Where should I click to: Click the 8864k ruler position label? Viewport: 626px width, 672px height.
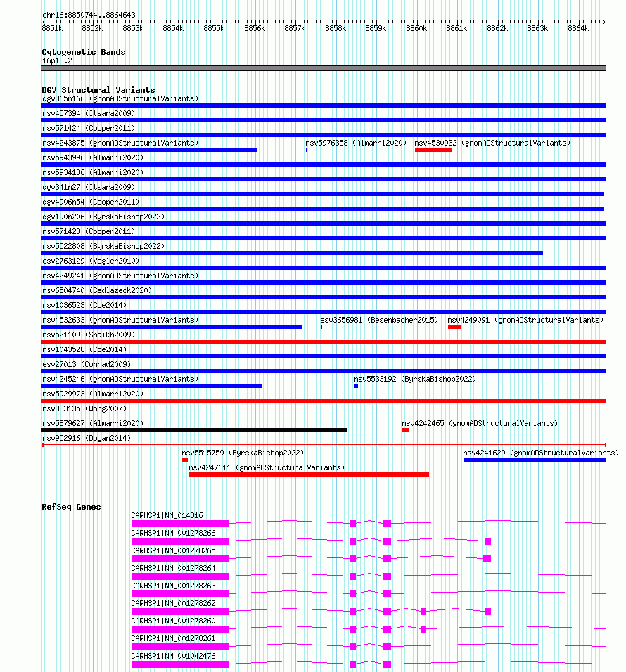coord(578,29)
